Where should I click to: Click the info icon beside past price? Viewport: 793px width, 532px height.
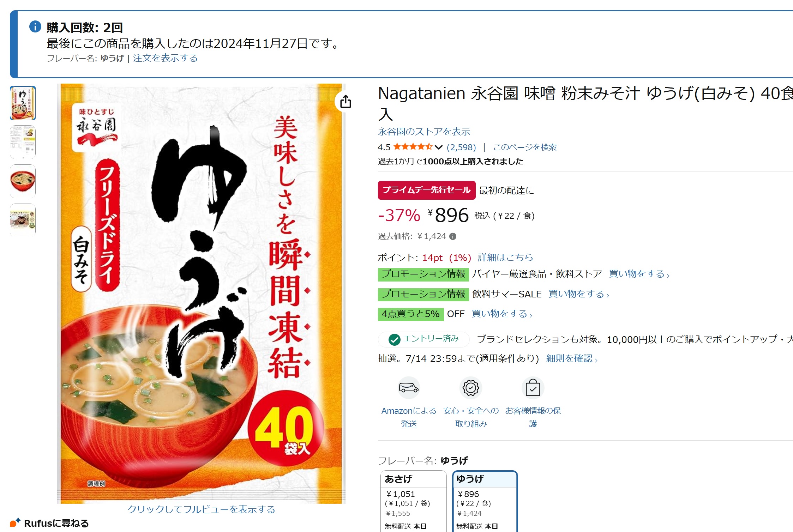coord(453,236)
